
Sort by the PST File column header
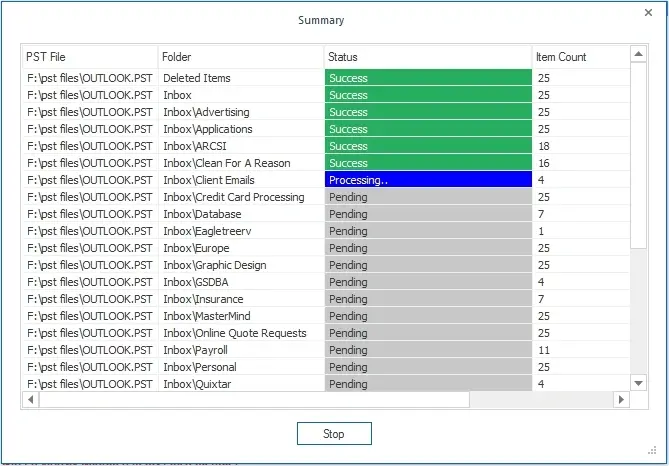pos(90,57)
